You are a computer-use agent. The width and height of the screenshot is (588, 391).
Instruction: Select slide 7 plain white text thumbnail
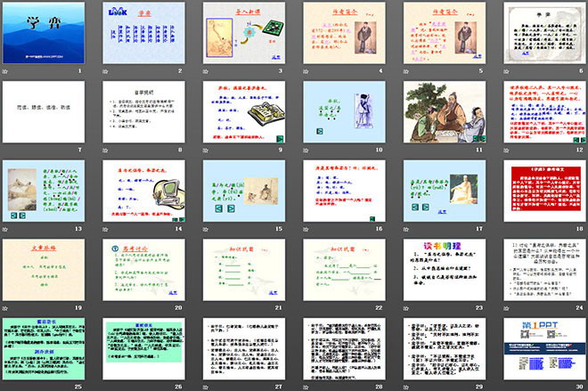[x=44, y=112]
